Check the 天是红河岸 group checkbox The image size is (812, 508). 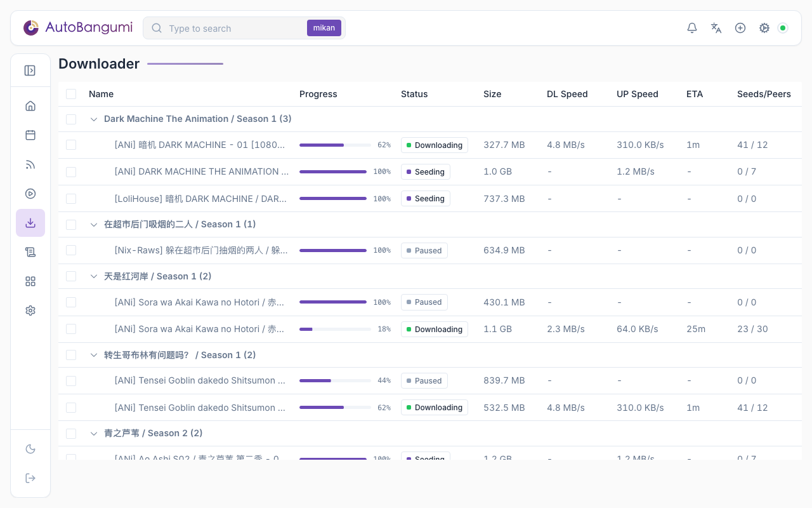(x=71, y=276)
